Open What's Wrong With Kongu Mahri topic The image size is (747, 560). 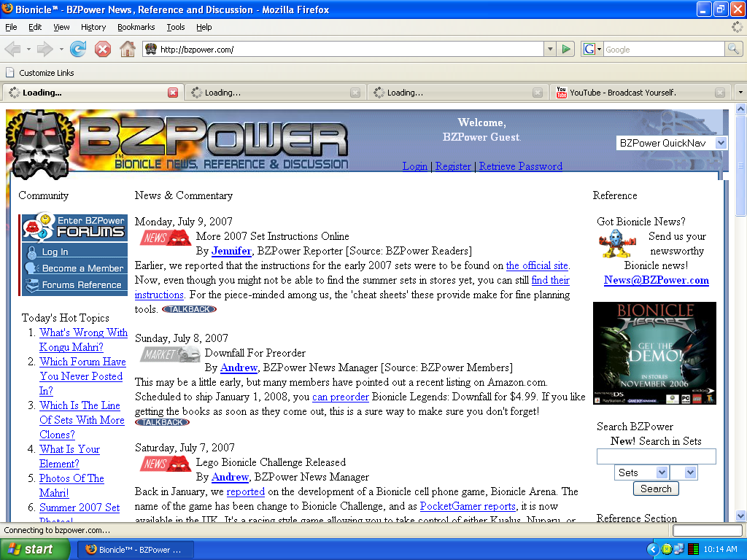click(x=83, y=340)
